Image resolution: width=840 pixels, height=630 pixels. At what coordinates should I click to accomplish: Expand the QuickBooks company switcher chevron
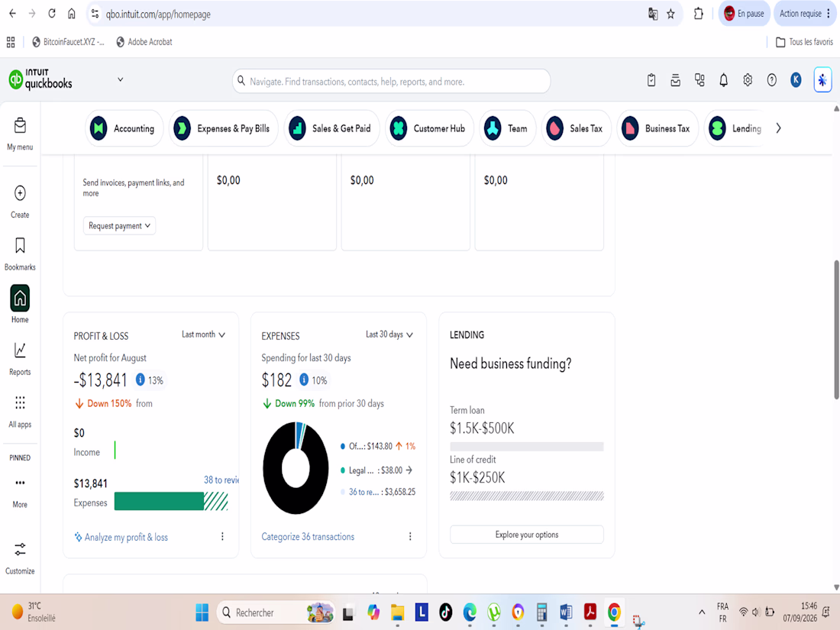click(120, 80)
